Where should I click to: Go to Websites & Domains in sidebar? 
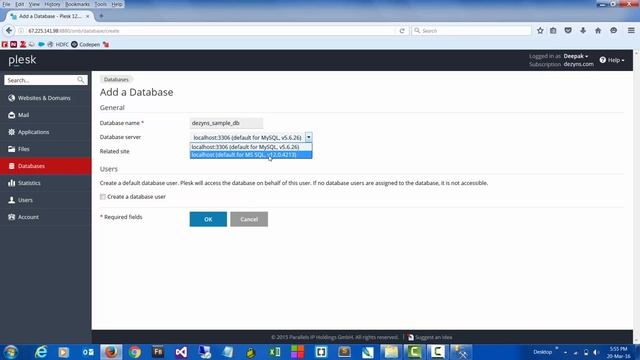[46, 98]
